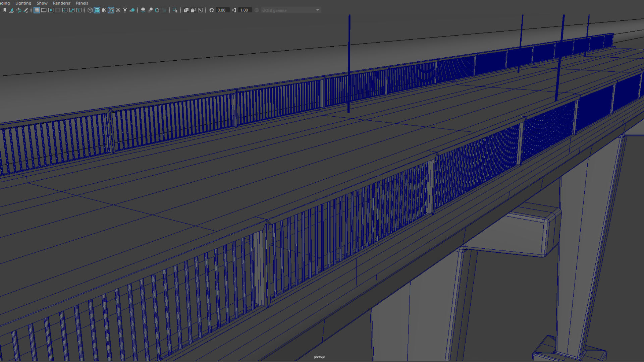644x362 pixels.
Task: Click the Use Default Material icon
Action: 104,10
